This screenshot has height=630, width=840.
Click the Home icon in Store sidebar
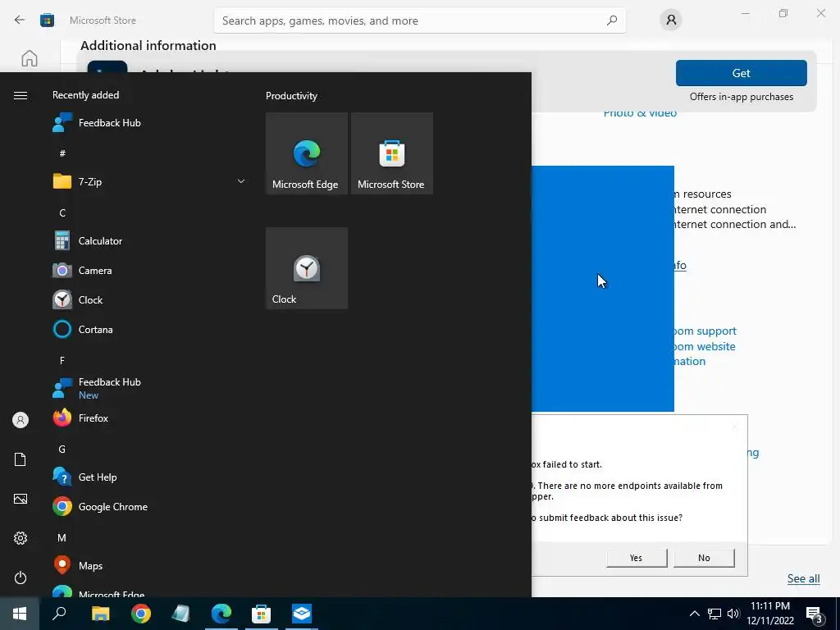tap(30, 58)
